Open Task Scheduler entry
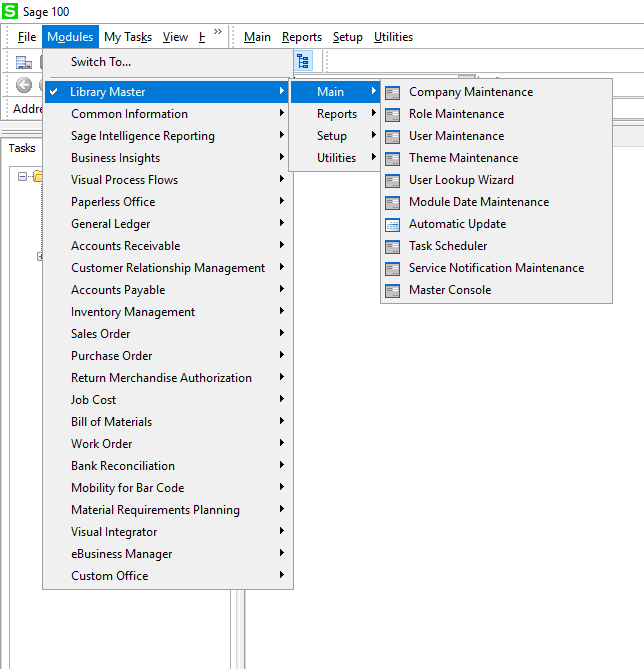Screen dimensions: 644x669 coord(496,246)
